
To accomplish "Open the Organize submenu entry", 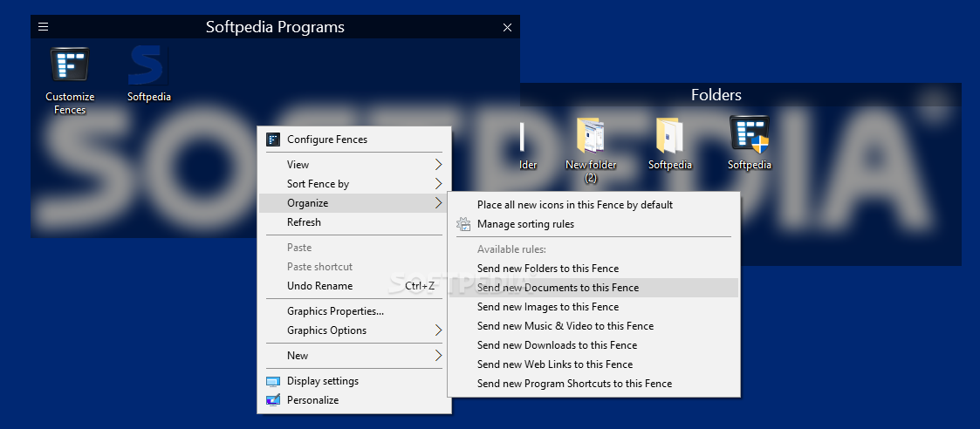I will pyautogui.click(x=354, y=203).
